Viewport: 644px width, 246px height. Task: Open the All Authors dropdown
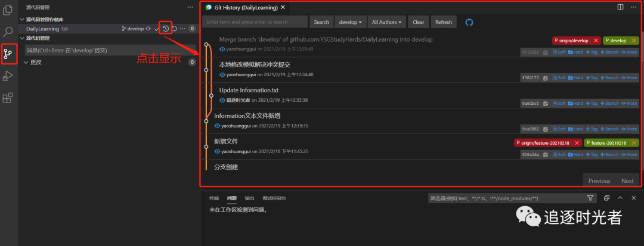[x=387, y=22]
